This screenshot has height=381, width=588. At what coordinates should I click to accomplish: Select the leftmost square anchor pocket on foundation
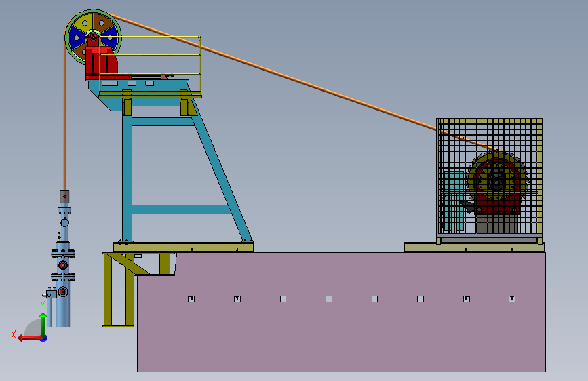tap(191, 299)
